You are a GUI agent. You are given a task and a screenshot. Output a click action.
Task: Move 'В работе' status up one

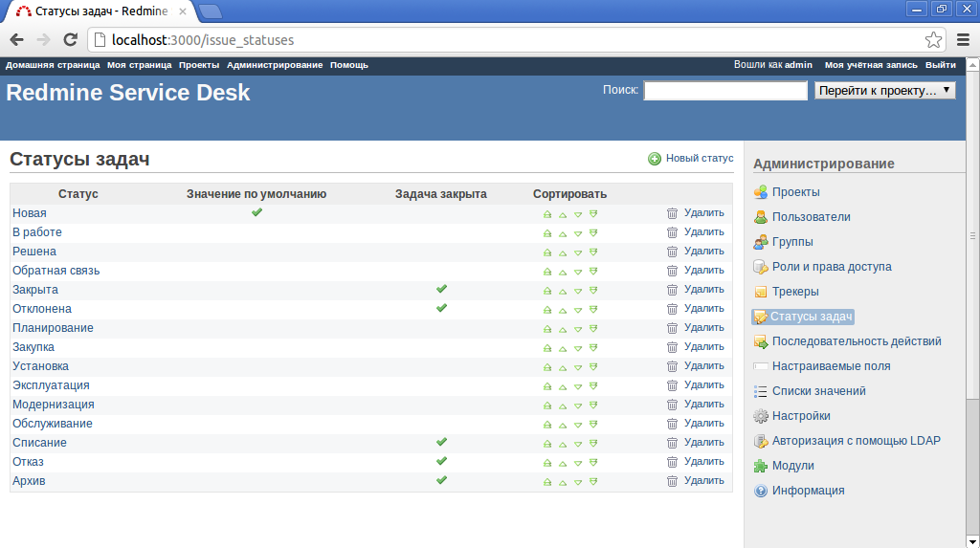click(563, 233)
